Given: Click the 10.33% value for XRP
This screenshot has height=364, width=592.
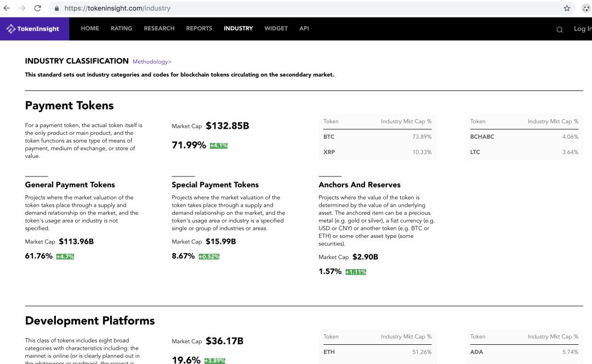Looking at the screenshot, I should point(422,152).
